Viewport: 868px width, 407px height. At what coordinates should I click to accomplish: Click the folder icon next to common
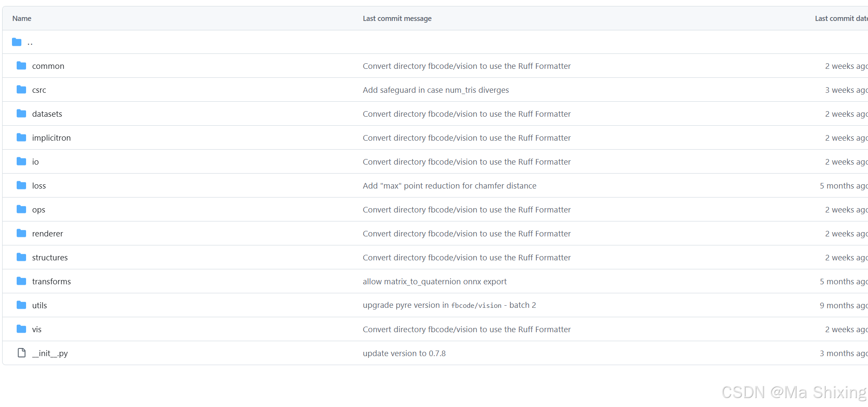[x=21, y=65]
